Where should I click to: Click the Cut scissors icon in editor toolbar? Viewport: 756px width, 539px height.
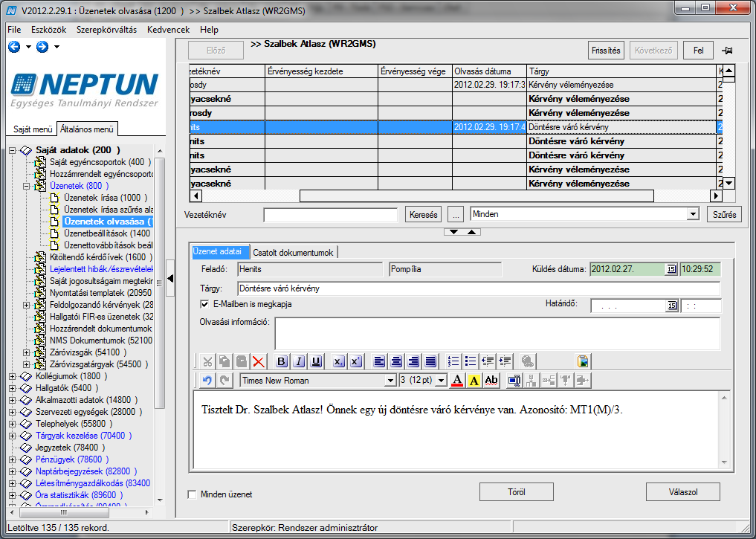[207, 361]
